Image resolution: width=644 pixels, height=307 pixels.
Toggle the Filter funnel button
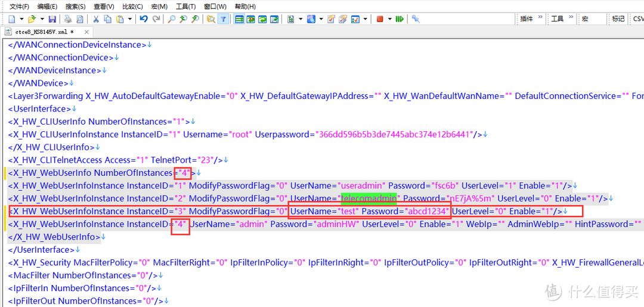pyautogui.click(x=223, y=19)
